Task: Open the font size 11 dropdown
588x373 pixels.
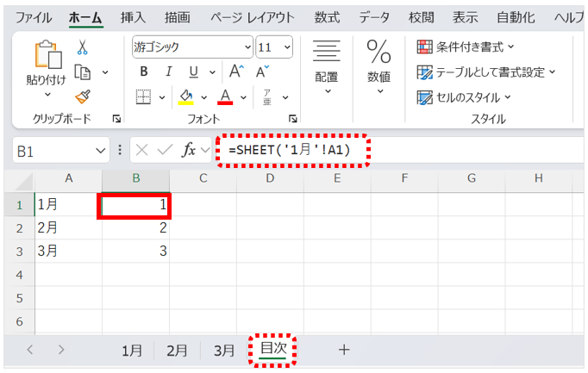Action: 287,47
